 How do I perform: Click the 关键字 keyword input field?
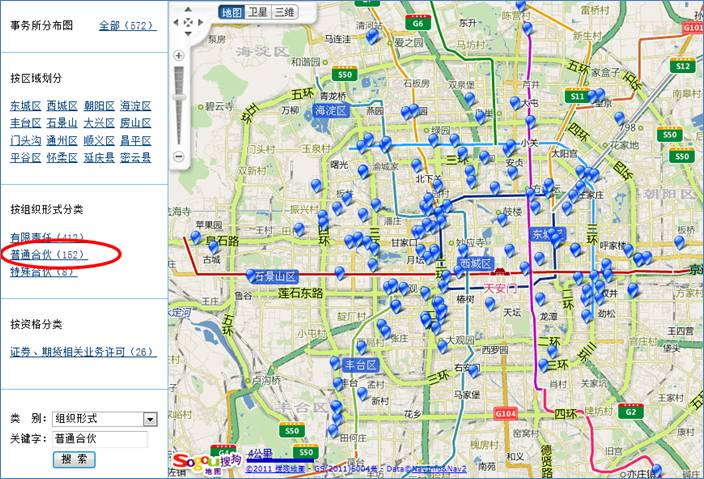[100, 439]
